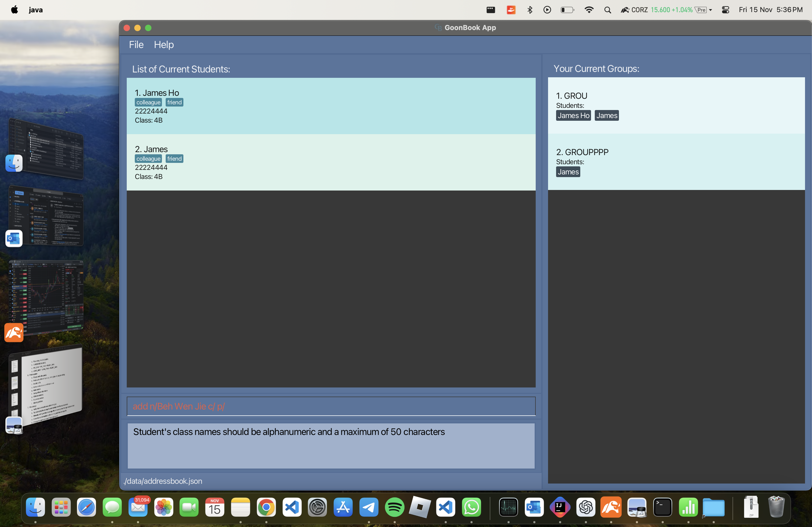Select the James Ho student card
Viewport: 812px width, 527px height.
pos(331,106)
